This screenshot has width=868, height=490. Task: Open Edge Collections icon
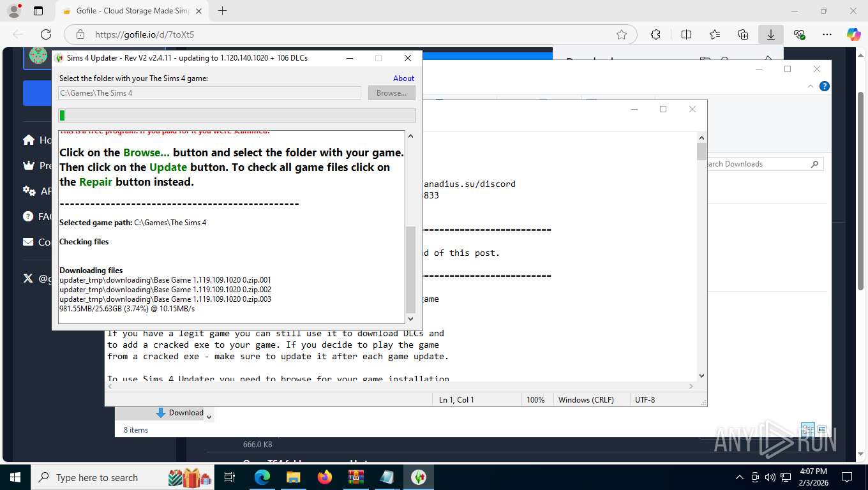click(743, 34)
